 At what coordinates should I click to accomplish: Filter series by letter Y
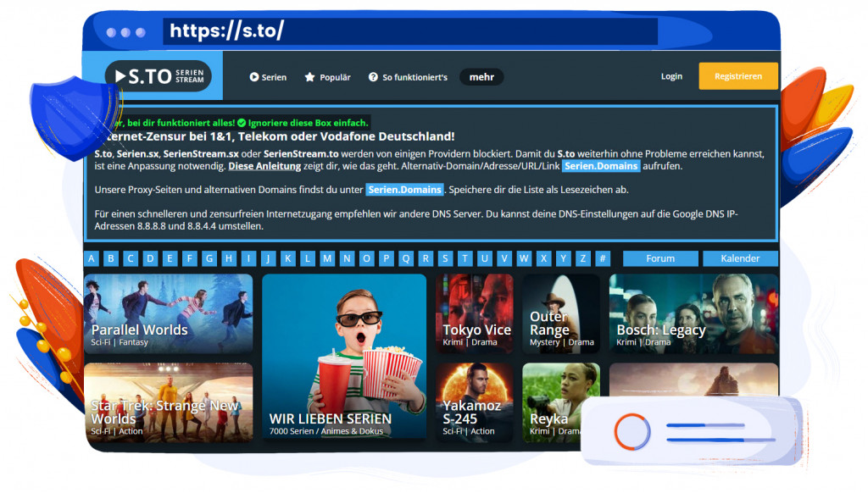(563, 258)
